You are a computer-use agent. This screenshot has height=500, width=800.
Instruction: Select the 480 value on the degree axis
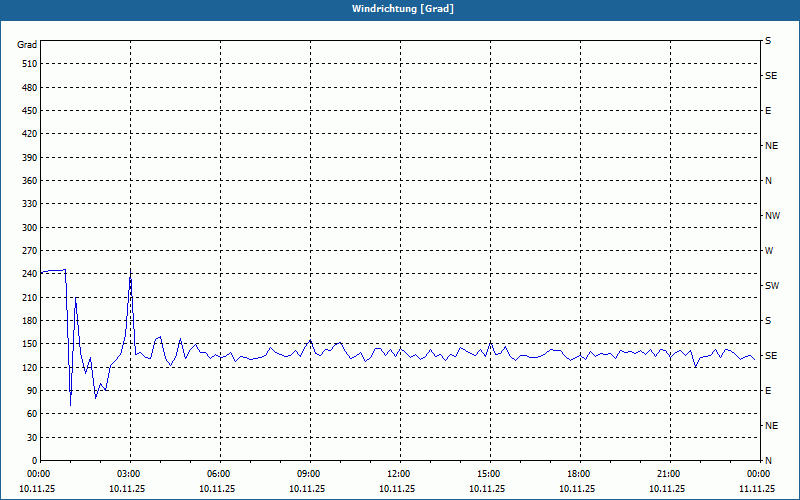[x=30, y=88]
